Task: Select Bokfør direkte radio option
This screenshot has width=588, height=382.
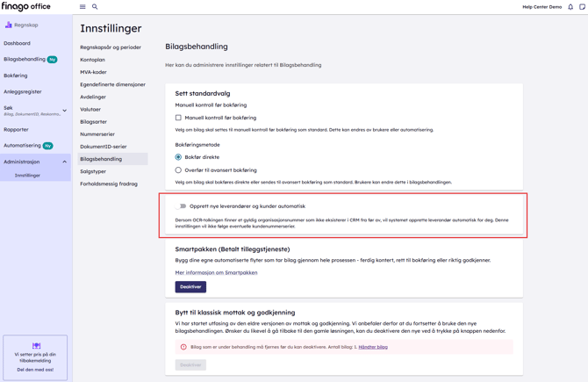Action: click(178, 157)
